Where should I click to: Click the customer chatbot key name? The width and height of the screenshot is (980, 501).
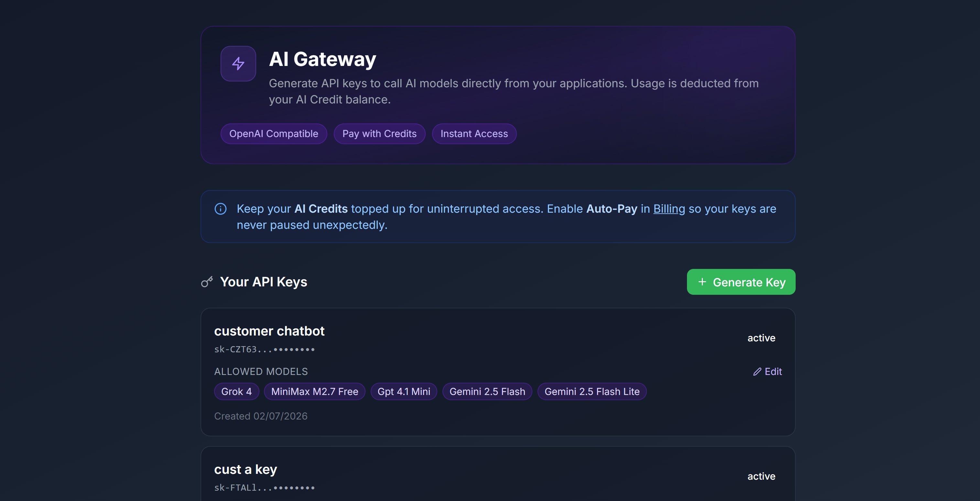coord(269,331)
